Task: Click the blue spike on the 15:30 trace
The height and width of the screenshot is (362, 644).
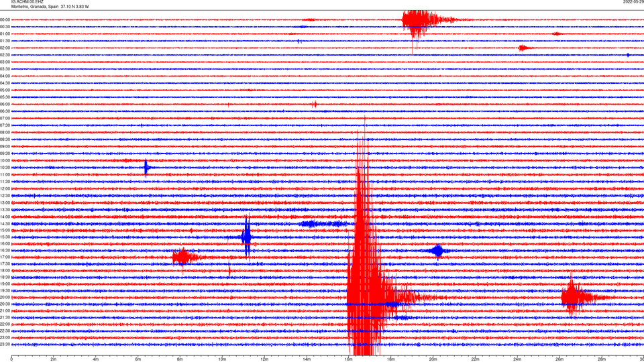Action: tap(246, 237)
